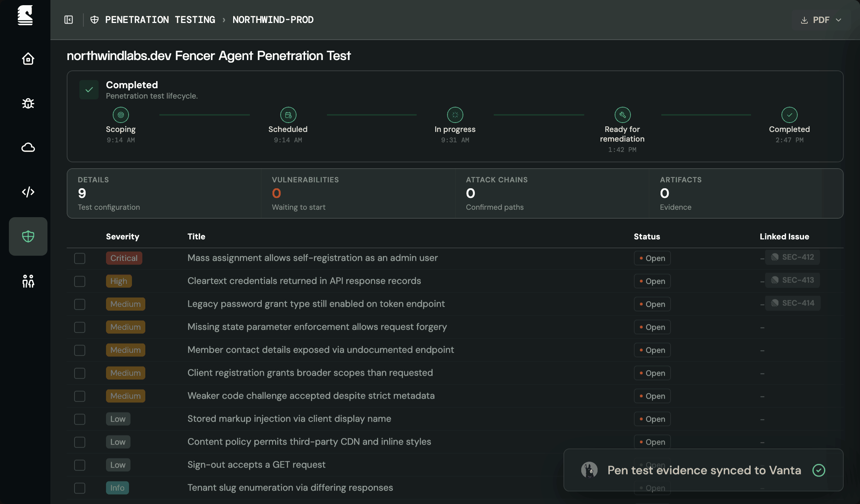This screenshot has width=860, height=504.
Task: Open linked issue SEC-414
Action: (x=793, y=303)
